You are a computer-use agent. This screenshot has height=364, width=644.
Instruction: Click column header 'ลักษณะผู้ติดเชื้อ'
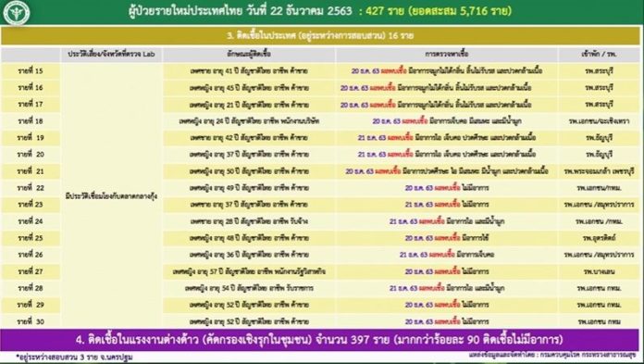249,55
